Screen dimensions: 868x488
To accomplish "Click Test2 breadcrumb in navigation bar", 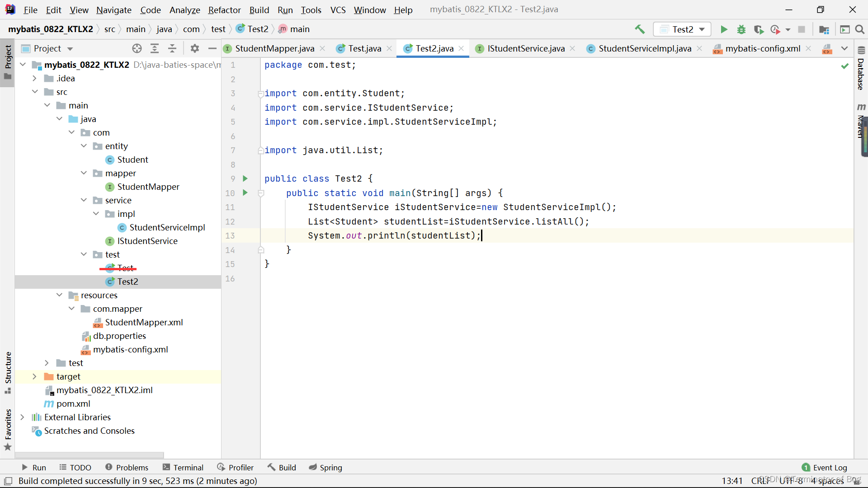I will (253, 29).
